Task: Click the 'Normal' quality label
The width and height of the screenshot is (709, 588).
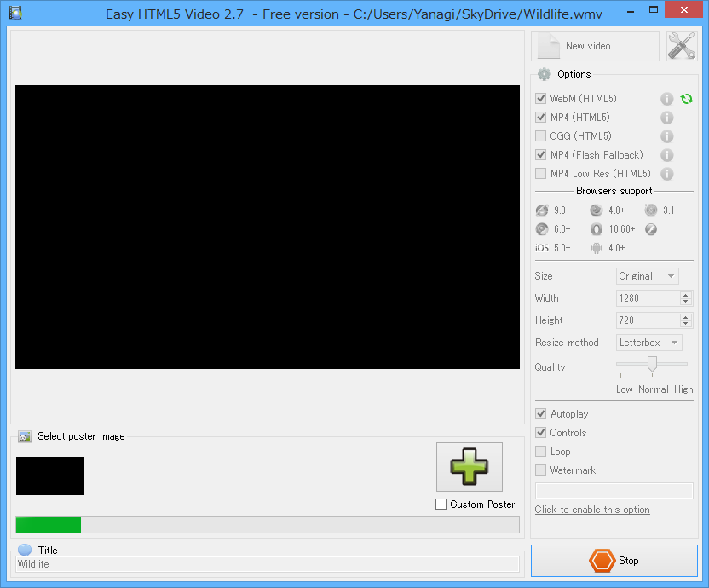Action: tap(654, 389)
